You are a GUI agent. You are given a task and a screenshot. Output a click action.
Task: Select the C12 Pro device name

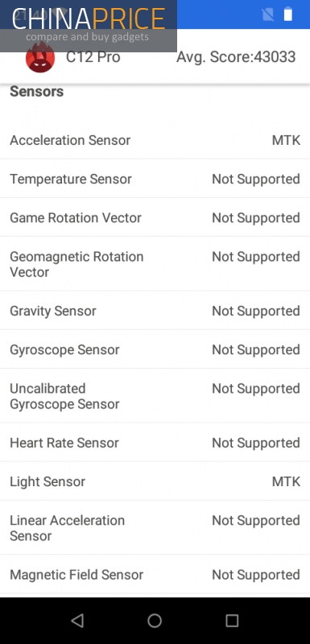[x=93, y=57]
